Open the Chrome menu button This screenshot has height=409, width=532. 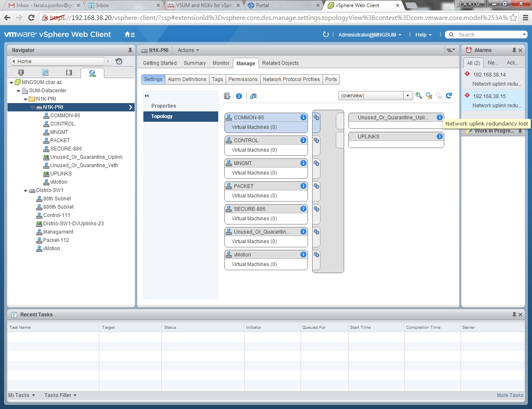point(525,17)
